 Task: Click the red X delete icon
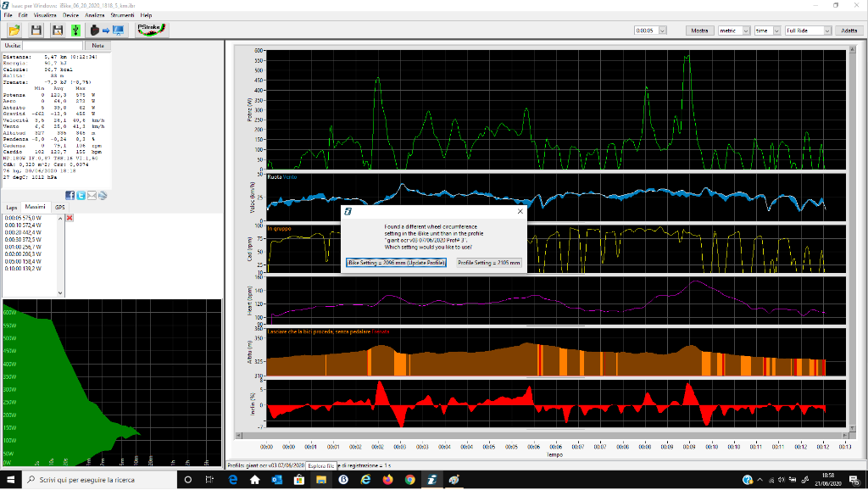click(70, 218)
